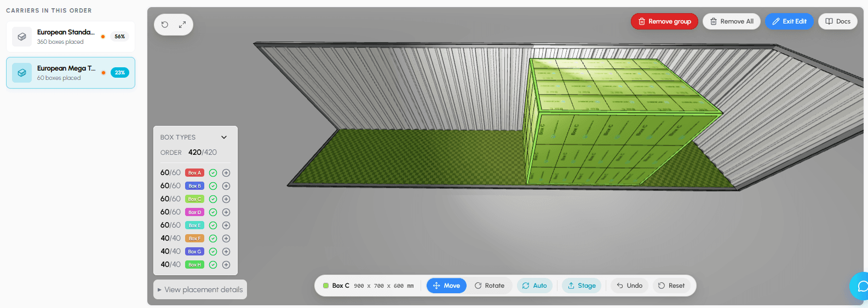The height and width of the screenshot is (308, 868).
Task: Click the 60 boxes placed text
Action: coord(59,78)
